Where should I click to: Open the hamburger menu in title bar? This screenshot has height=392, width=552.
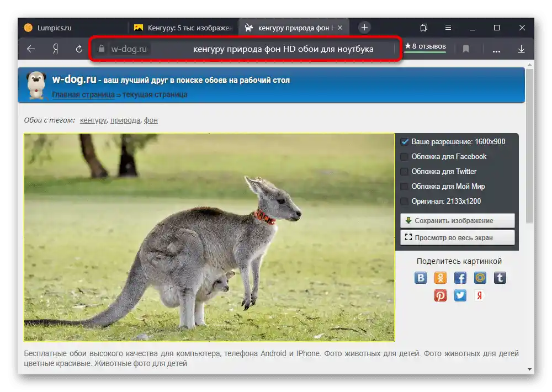click(x=448, y=27)
